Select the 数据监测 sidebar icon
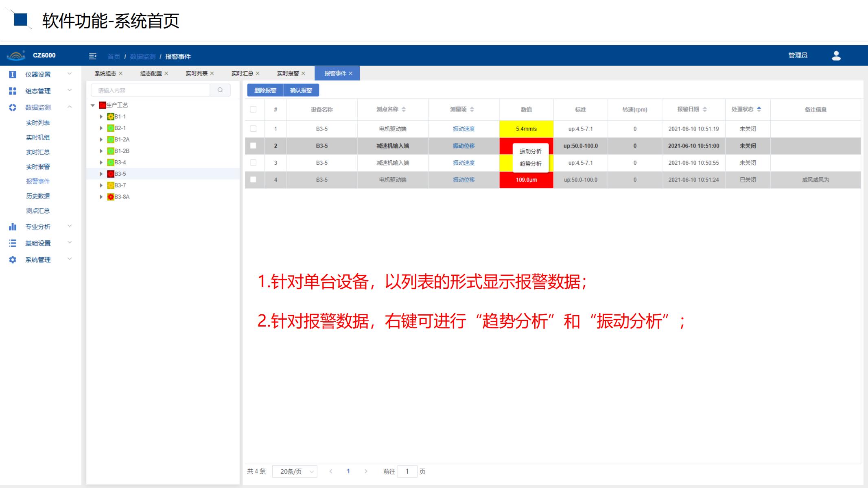Screen dimensions: 868x488 (x=13, y=107)
